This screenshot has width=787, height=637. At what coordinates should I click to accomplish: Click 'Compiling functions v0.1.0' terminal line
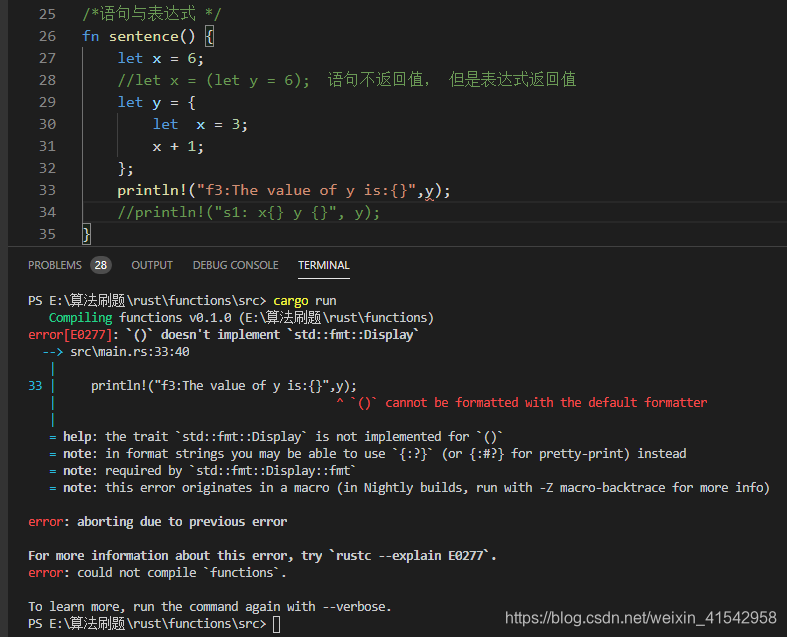(x=241, y=318)
